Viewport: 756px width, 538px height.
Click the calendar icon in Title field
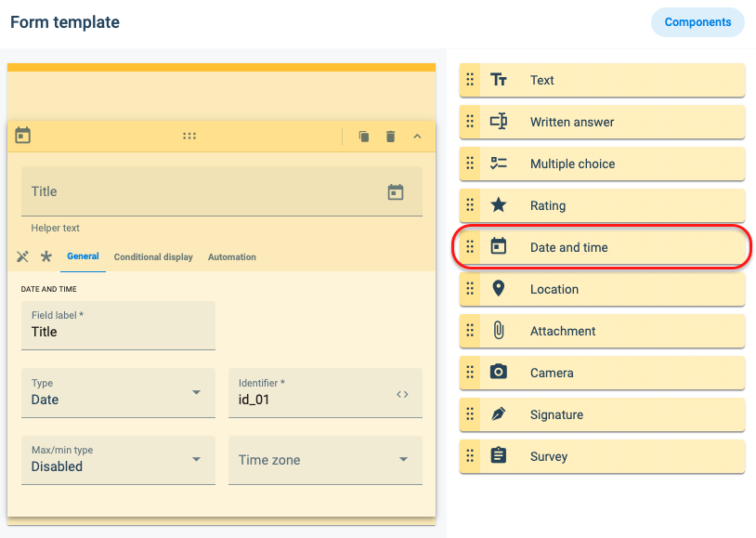click(396, 192)
